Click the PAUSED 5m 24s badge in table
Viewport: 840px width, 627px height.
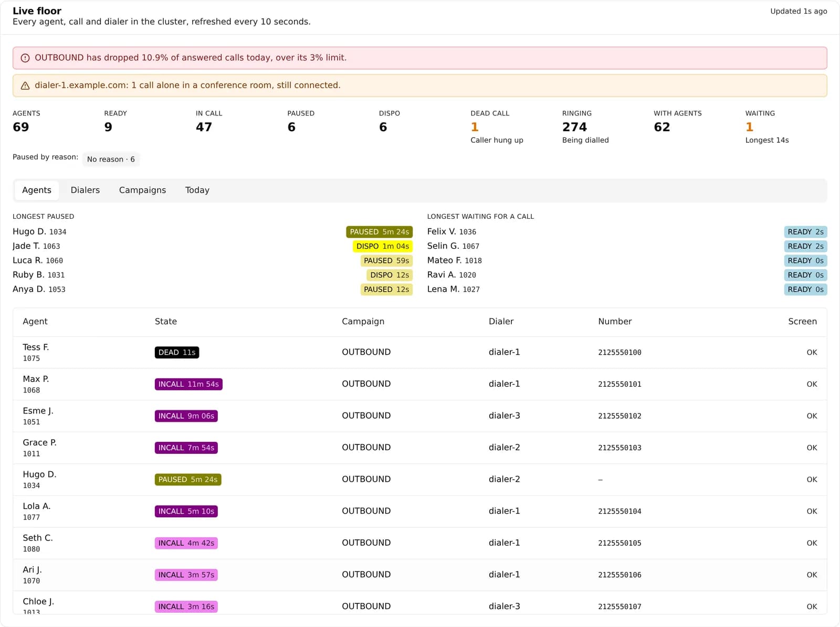coord(188,480)
